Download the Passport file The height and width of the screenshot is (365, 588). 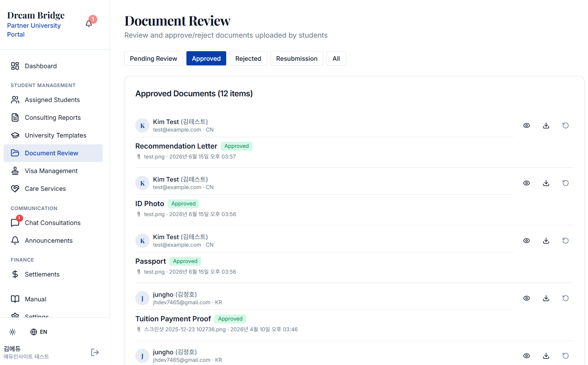[546, 241]
